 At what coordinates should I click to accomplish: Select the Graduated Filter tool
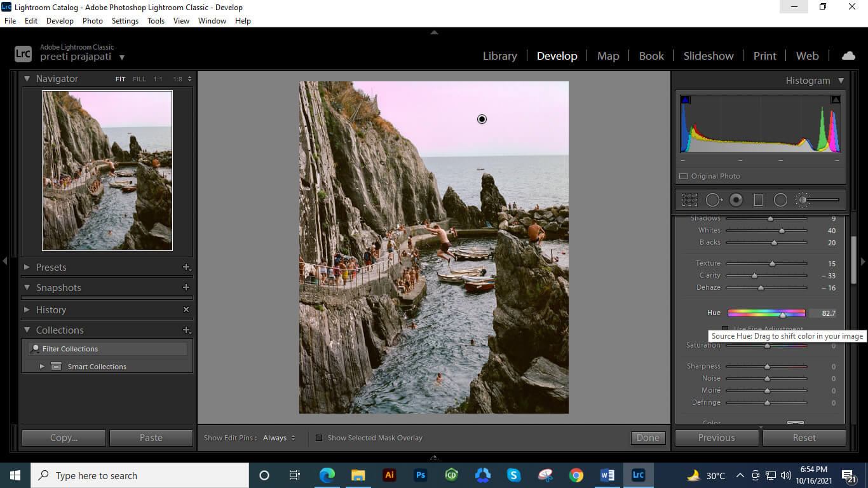758,200
